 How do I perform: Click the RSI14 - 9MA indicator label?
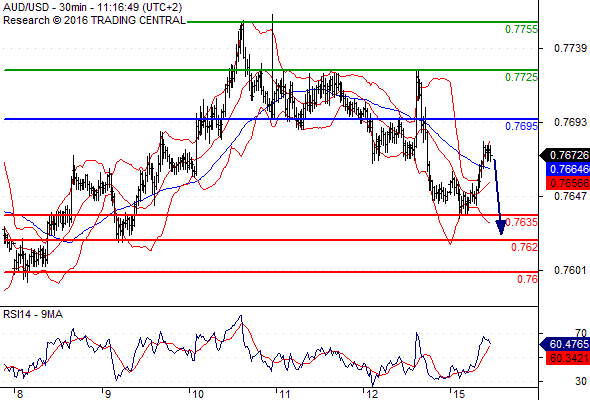click(33, 314)
